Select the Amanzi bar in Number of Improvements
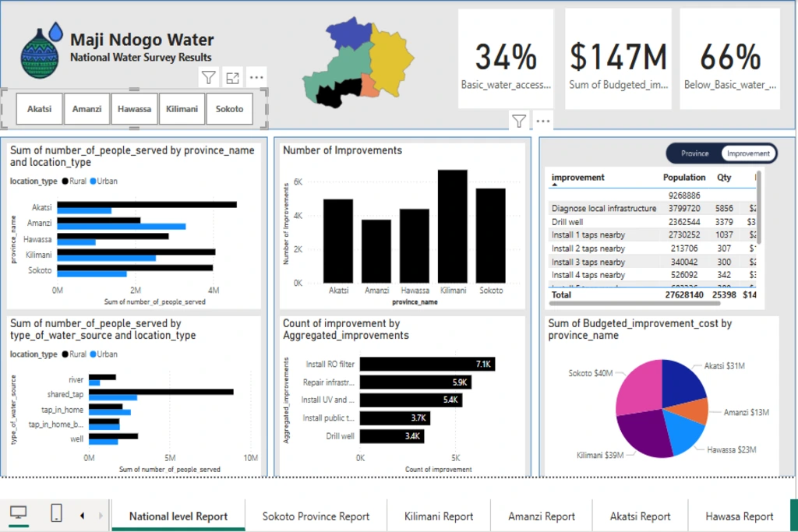 [x=376, y=252]
